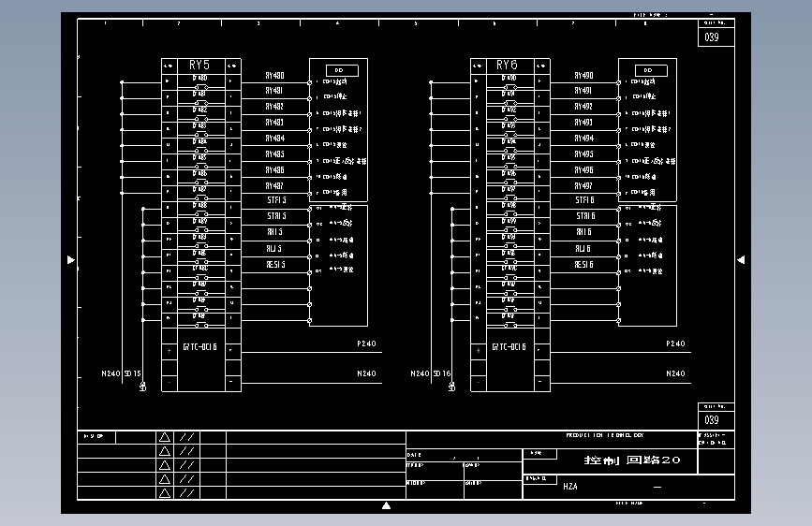Click the RES15 signal label

275,265
